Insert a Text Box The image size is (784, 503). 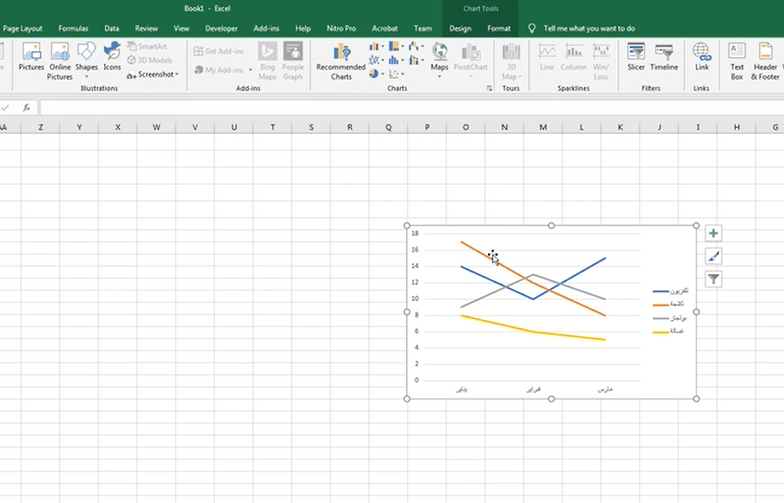point(737,60)
